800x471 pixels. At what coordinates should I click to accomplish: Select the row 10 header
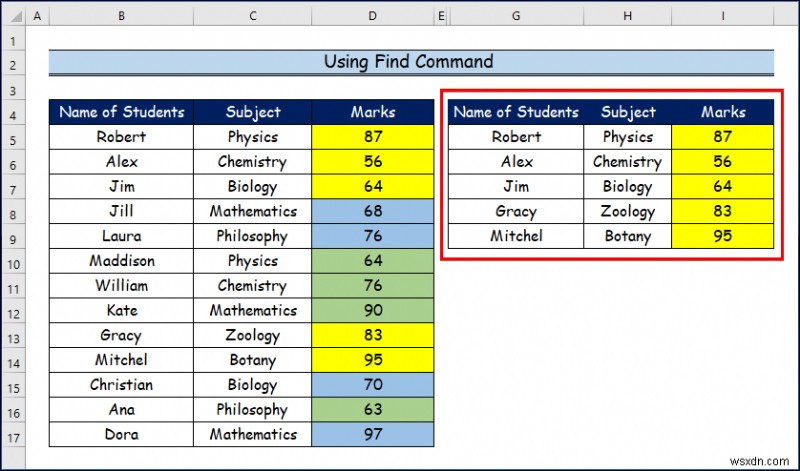coord(13,261)
